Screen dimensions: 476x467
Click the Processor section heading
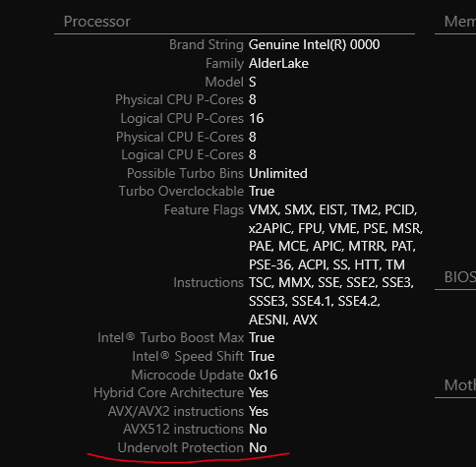tap(97, 22)
